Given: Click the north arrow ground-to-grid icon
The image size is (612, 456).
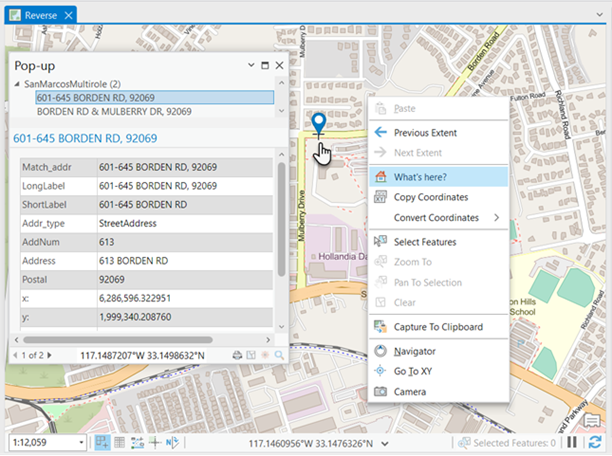Looking at the screenshot, I should coord(171,442).
